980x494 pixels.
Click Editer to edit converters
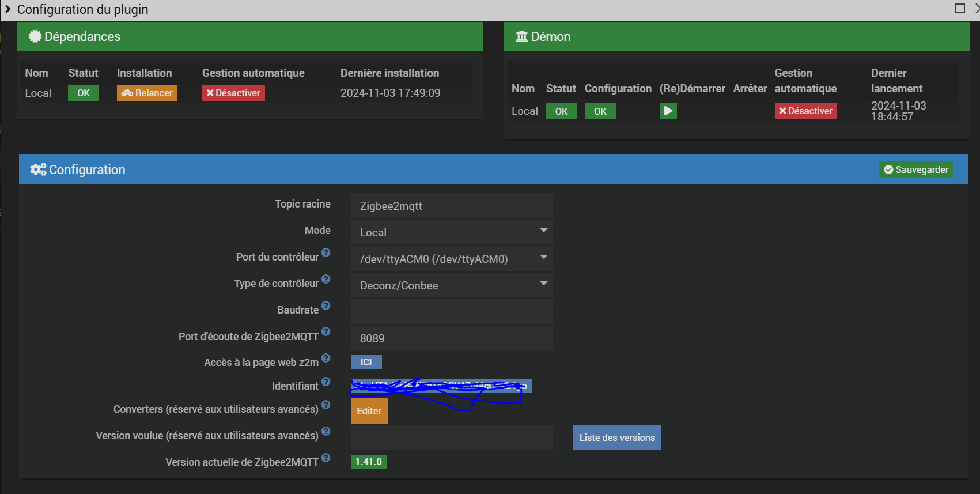369,411
